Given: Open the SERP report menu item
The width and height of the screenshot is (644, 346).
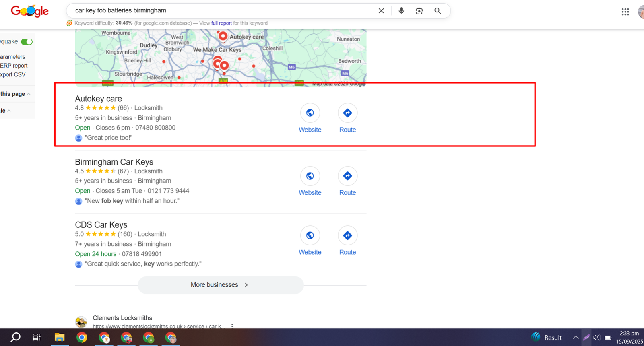Looking at the screenshot, I should pos(14,66).
